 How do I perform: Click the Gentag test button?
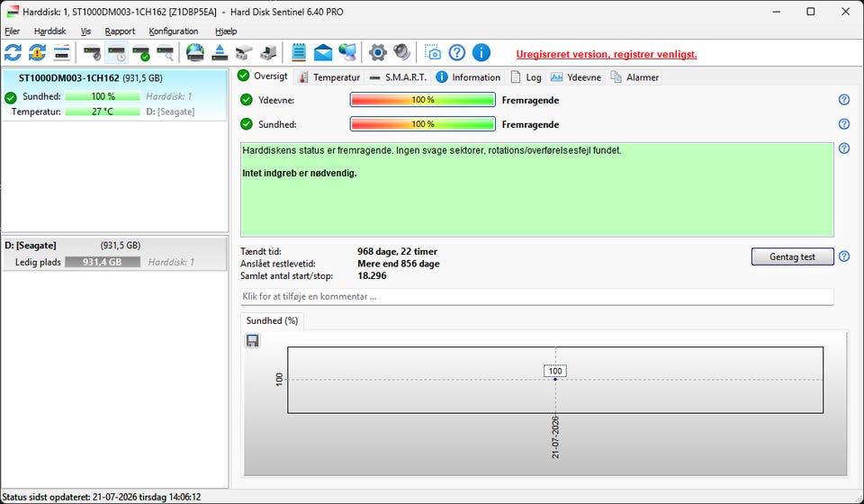tap(792, 256)
